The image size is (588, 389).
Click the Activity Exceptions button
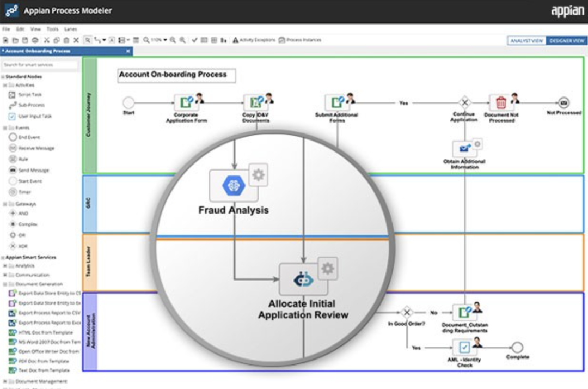[254, 40]
